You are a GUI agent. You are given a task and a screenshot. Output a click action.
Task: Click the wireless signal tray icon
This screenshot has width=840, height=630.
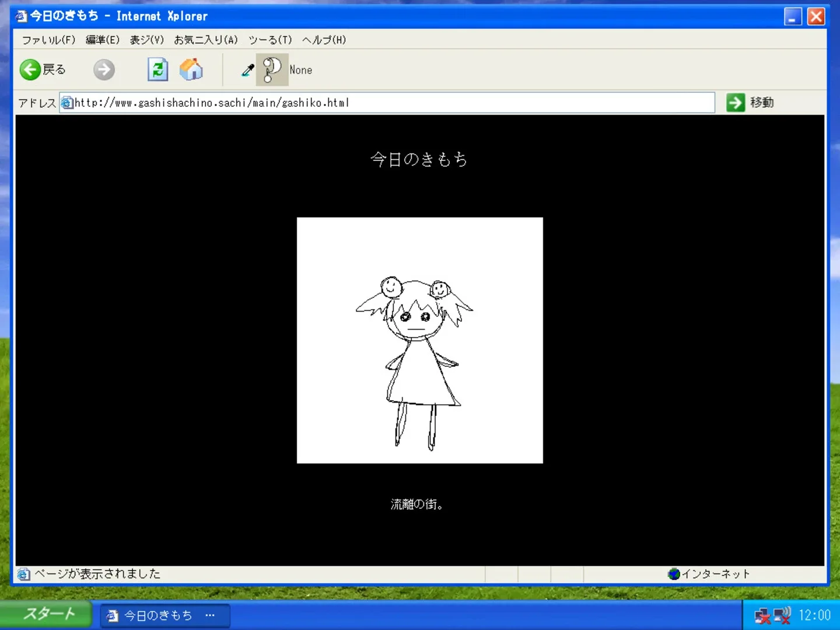tap(782, 615)
